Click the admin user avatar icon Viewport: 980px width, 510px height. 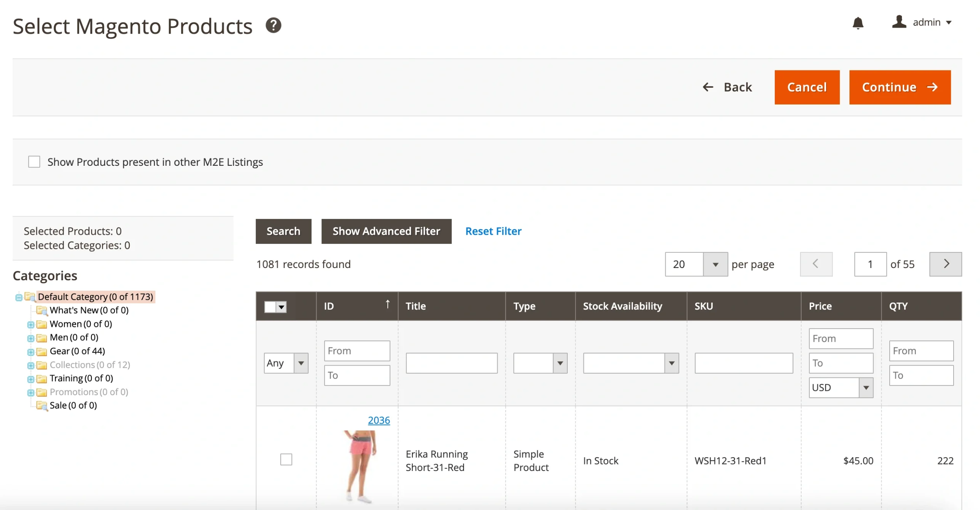tap(898, 22)
